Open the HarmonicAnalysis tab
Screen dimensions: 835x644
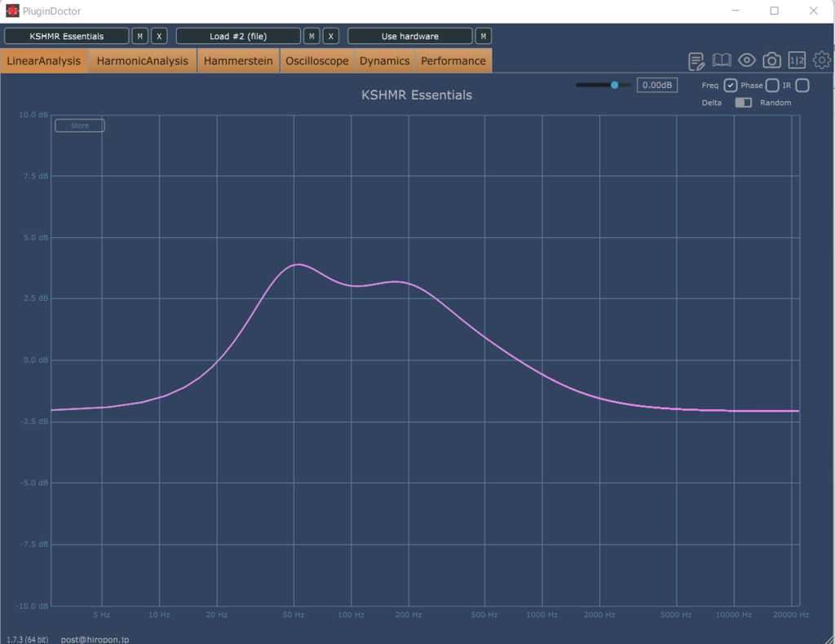[x=142, y=60]
